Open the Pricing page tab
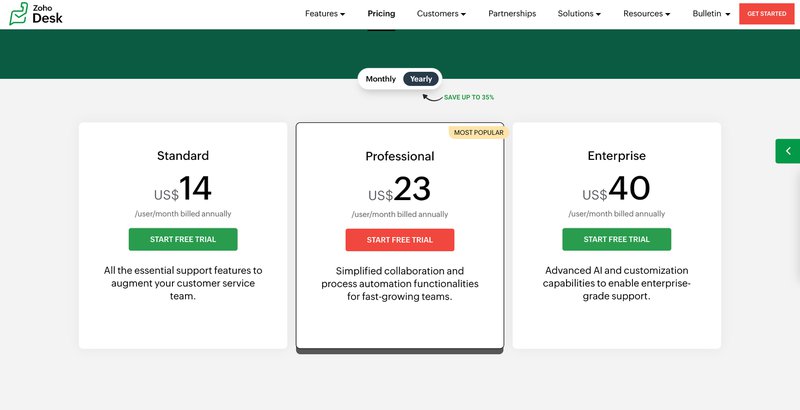The width and height of the screenshot is (800, 410). tap(381, 14)
